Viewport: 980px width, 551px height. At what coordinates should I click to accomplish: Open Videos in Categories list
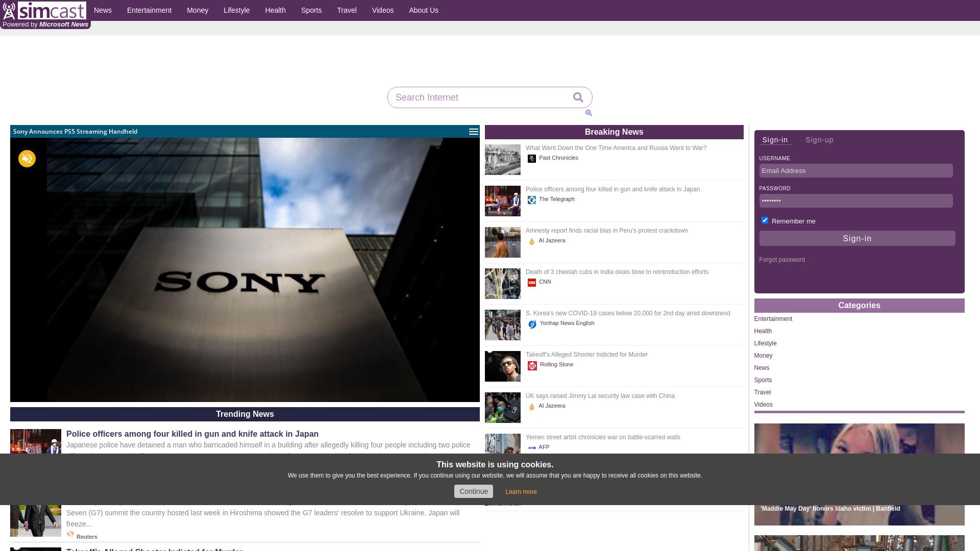tap(764, 405)
